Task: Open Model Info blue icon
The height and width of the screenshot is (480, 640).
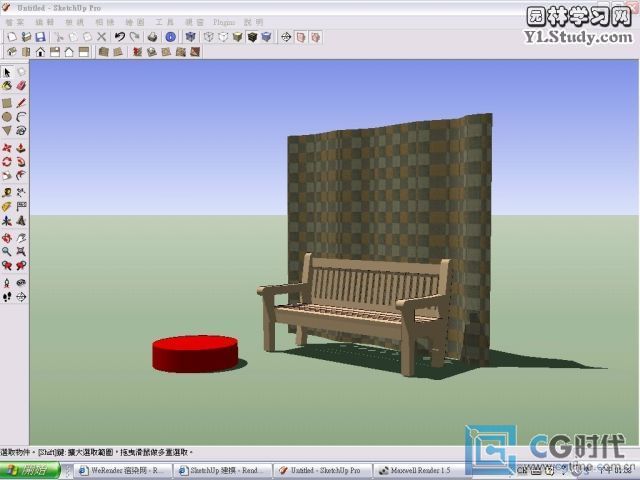Action: click(x=171, y=37)
